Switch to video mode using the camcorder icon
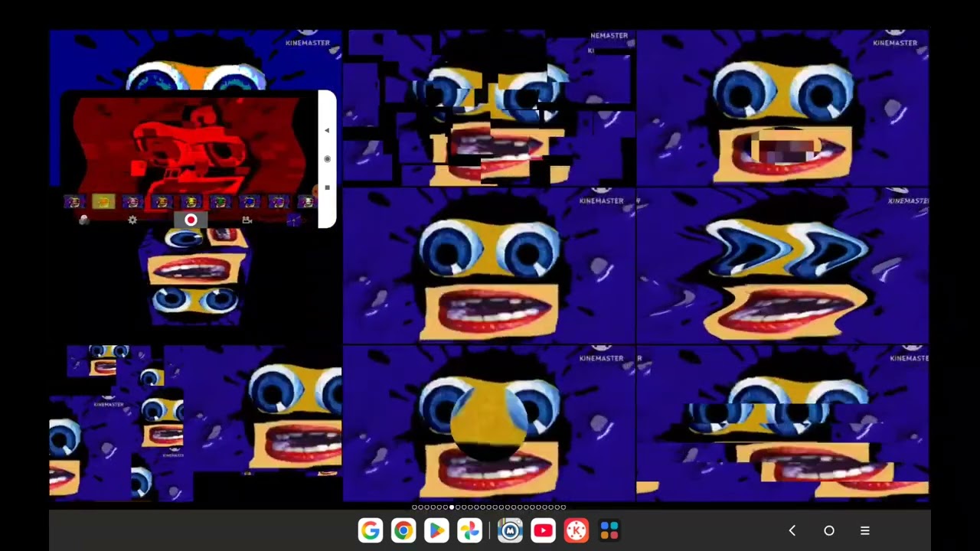This screenshot has width=980, height=551. coord(247,220)
